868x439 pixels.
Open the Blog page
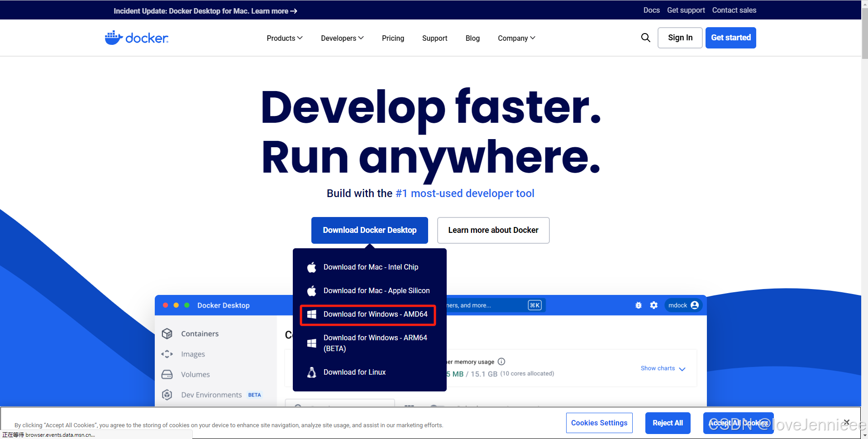pos(472,38)
